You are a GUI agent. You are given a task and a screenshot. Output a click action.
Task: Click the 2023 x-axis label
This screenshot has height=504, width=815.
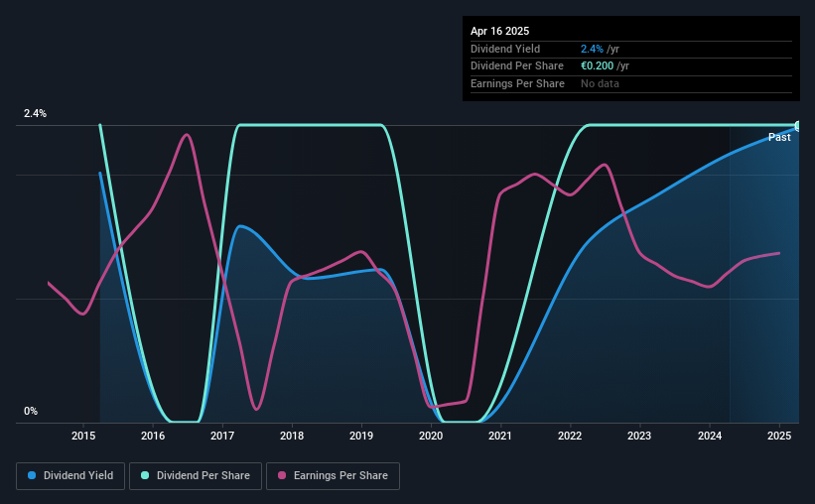point(639,436)
